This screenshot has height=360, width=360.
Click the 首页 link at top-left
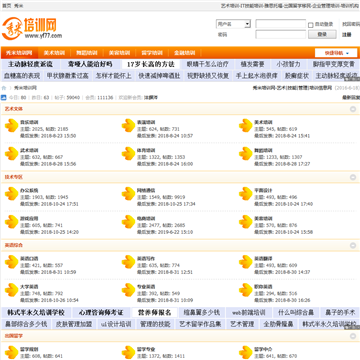[7, 6]
